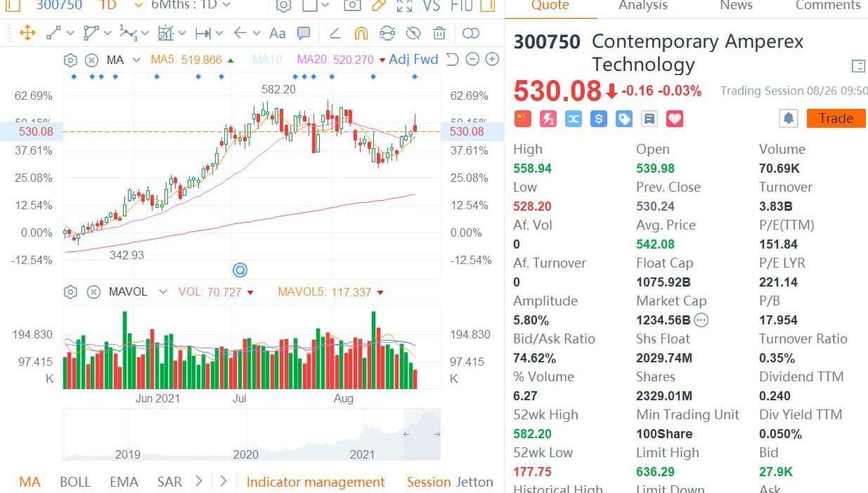Switch to the News tab
The width and height of the screenshot is (868, 493).
coord(737,6)
